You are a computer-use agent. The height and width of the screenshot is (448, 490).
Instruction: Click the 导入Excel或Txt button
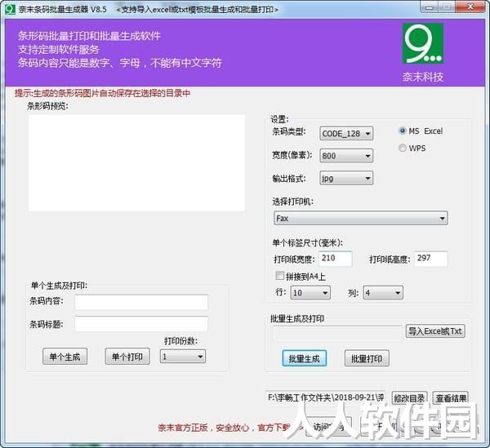[435, 331]
